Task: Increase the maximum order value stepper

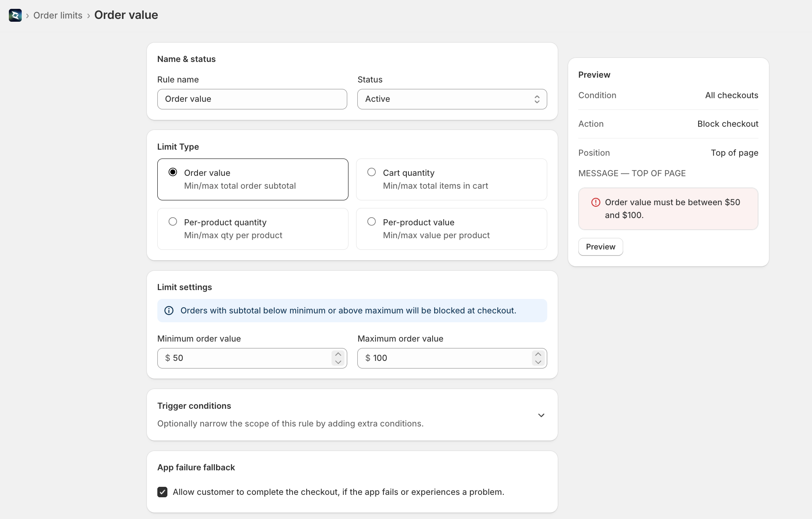Action: tap(538, 354)
